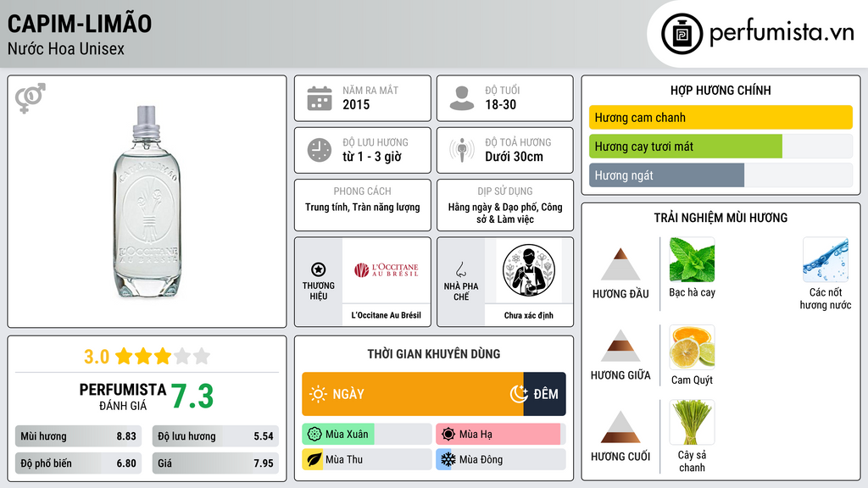Click the launch year value 2015

click(x=356, y=104)
